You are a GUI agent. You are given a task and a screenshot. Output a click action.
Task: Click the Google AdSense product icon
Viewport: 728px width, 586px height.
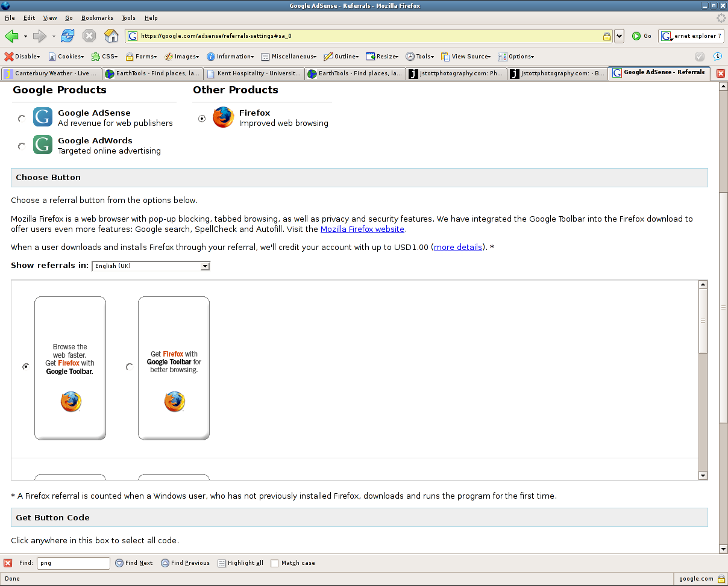tap(43, 117)
